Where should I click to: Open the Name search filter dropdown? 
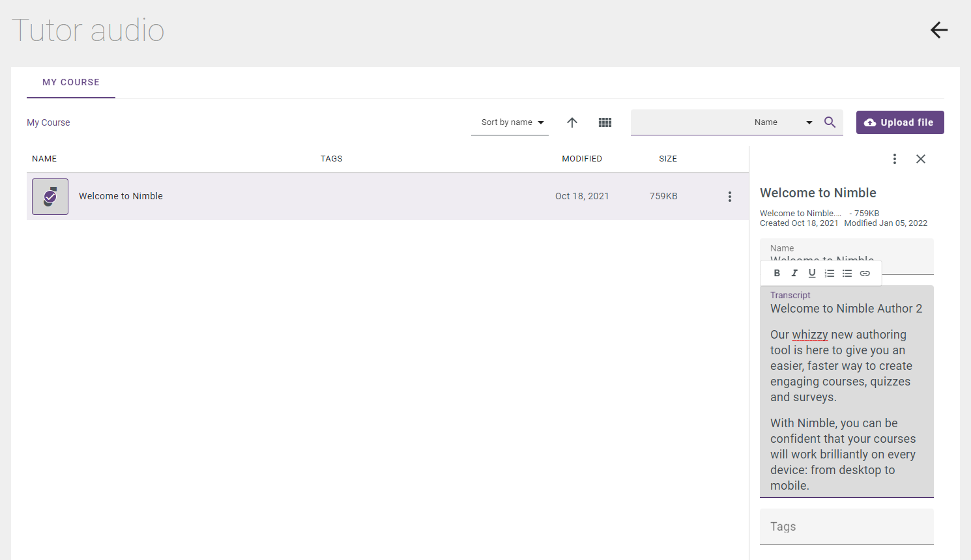pos(783,122)
